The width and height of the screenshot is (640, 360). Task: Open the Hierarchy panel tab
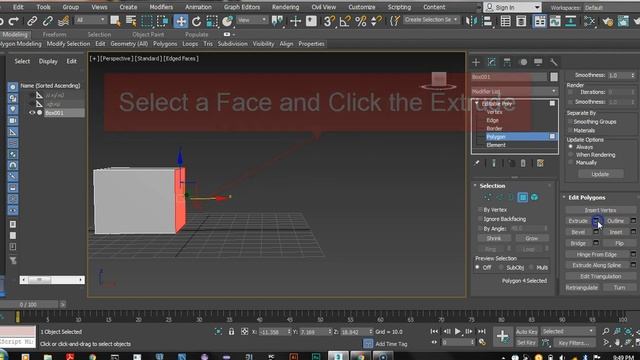507,62
